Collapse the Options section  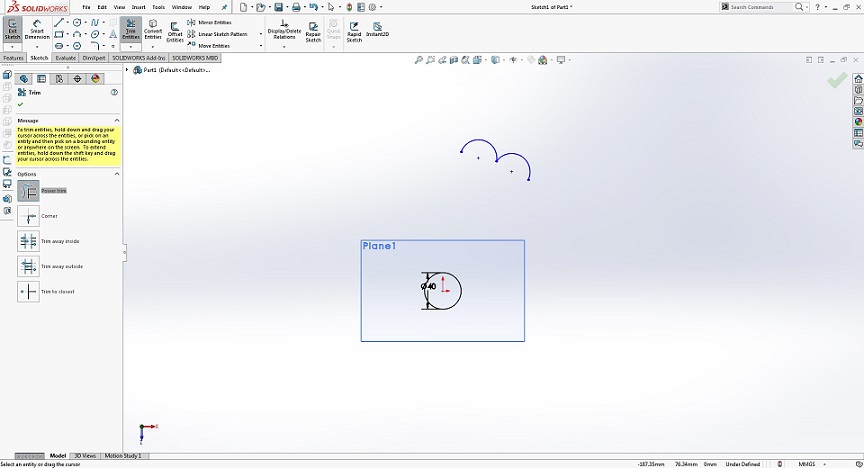(117, 174)
